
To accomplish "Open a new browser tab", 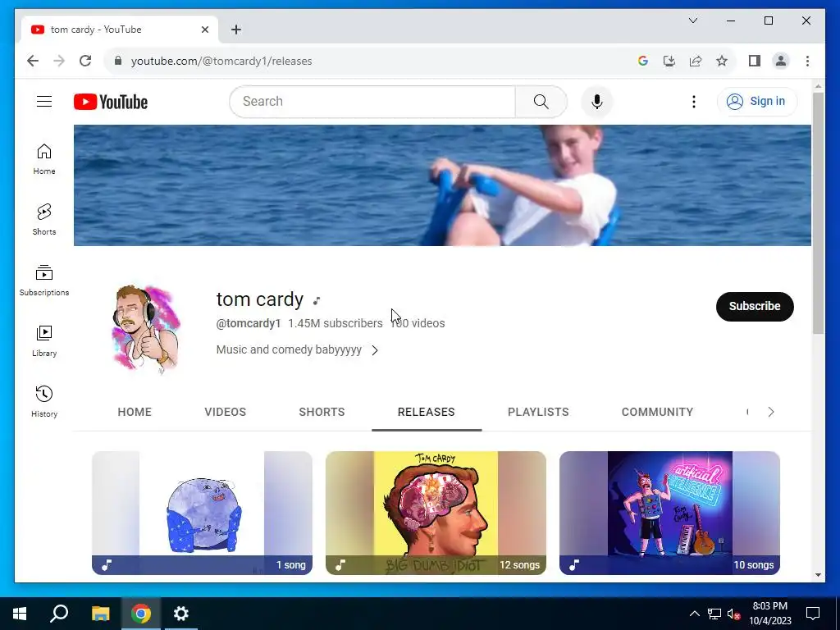I will pos(236,30).
